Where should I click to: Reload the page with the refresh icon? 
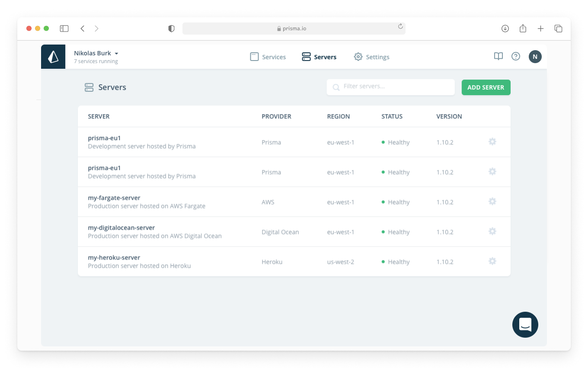click(x=400, y=26)
